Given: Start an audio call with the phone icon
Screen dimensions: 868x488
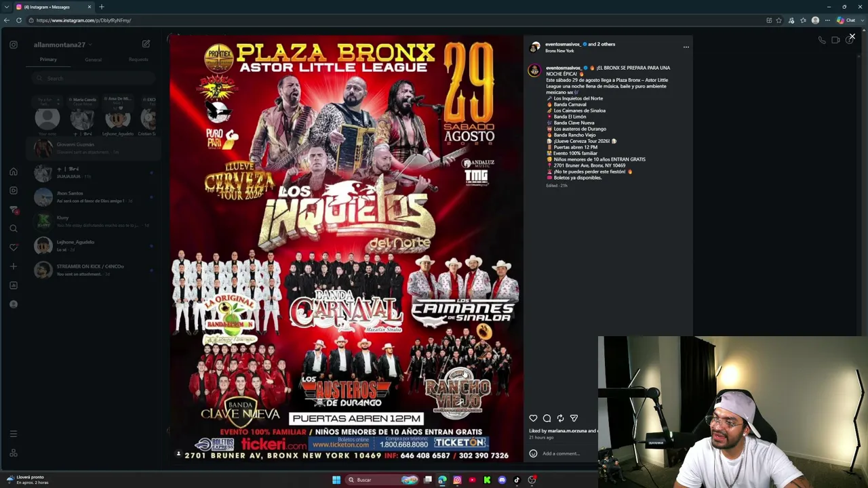Looking at the screenshot, I should [822, 40].
